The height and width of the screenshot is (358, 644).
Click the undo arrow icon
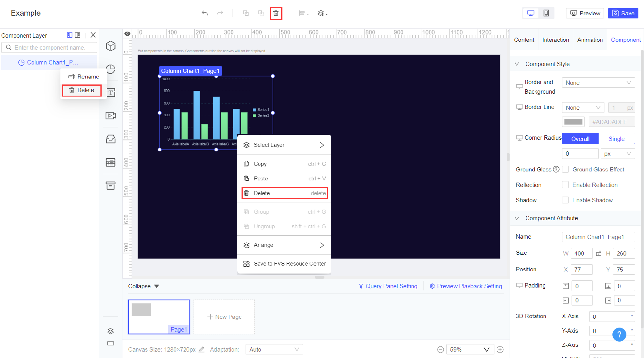point(204,13)
